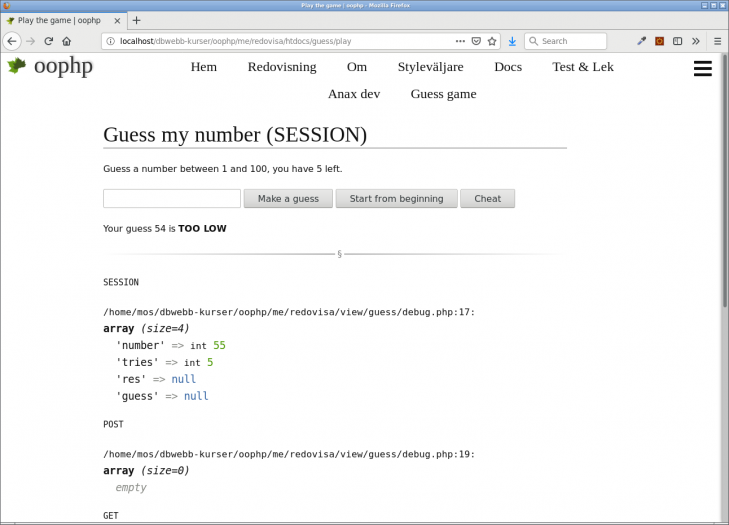Bookmark this page with the star icon
The image size is (729, 525).
[x=492, y=41]
